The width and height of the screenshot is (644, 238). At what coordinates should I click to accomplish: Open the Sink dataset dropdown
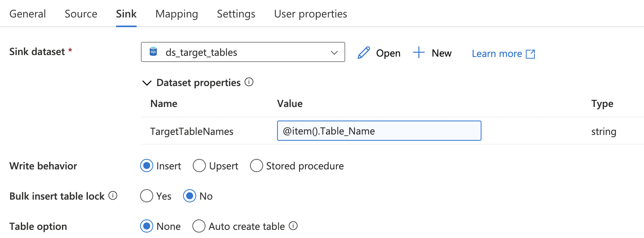click(x=334, y=52)
